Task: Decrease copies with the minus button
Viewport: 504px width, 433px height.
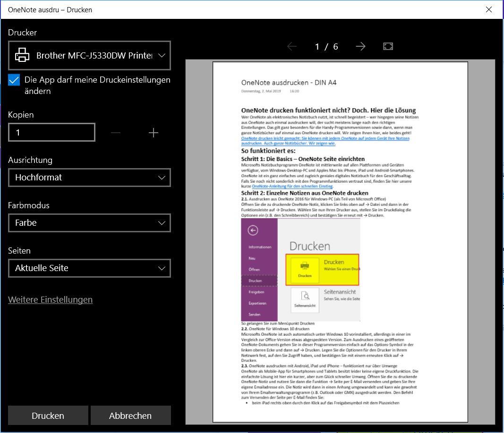Action: click(x=115, y=133)
